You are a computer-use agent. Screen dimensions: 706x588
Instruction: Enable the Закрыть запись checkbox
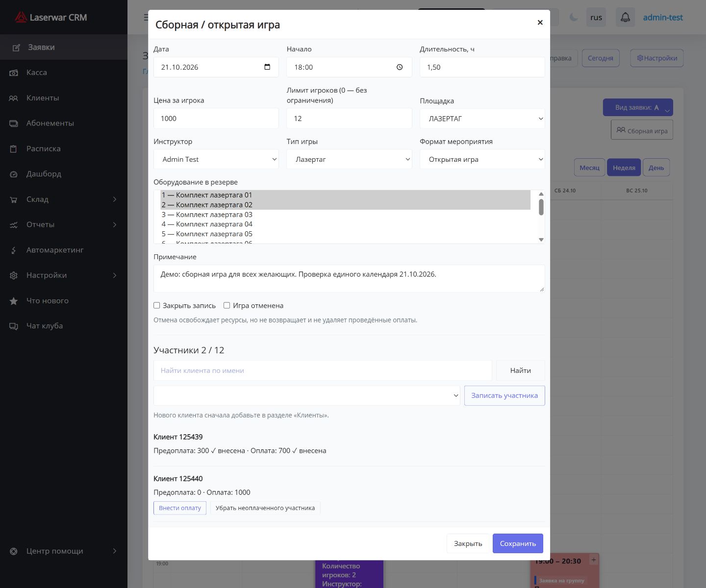[x=157, y=305]
